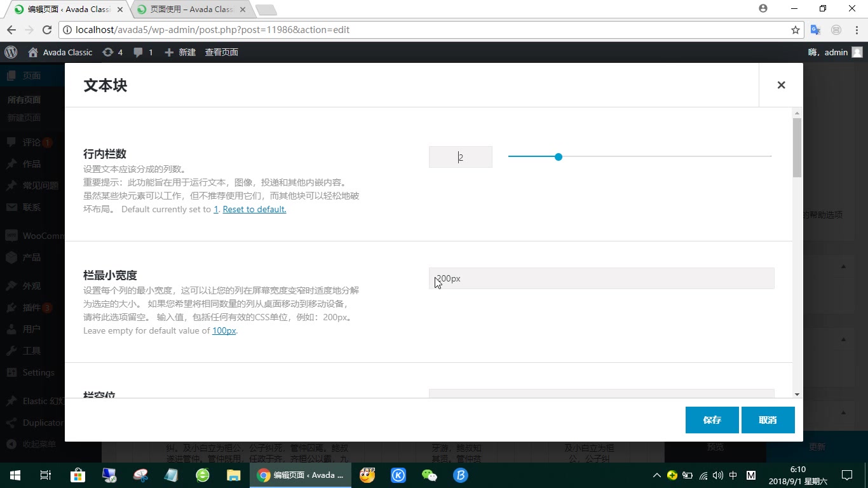The width and height of the screenshot is (868, 488).
Task: Open comments indicator in admin bar
Action: [x=143, y=52]
